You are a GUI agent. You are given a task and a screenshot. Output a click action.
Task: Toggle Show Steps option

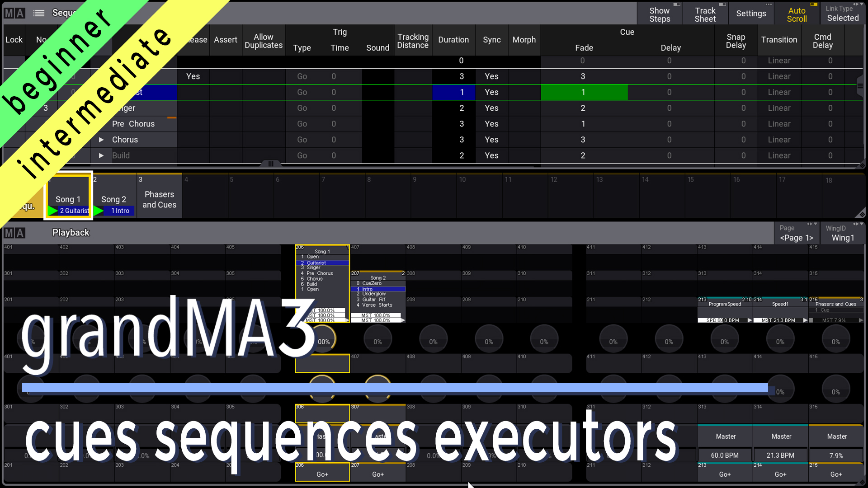click(x=660, y=14)
